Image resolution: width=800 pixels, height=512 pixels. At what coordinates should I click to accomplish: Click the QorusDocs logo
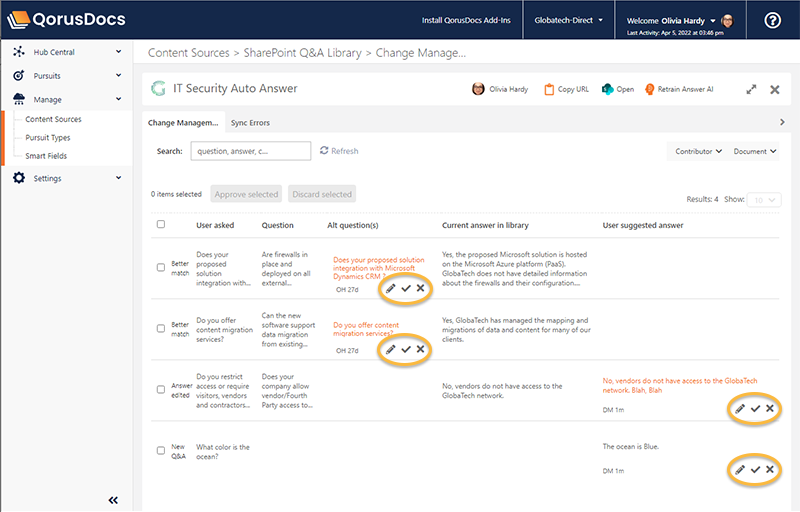(x=66, y=19)
